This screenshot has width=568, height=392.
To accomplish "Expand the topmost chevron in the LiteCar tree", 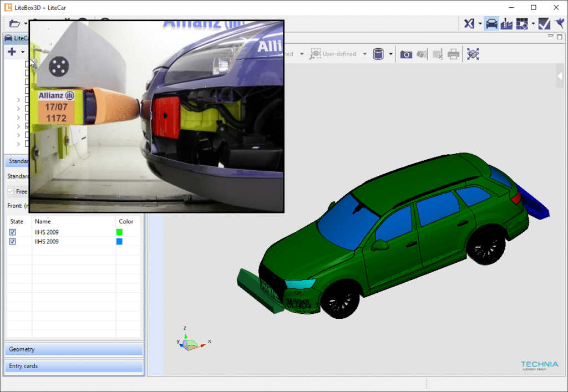I will click(x=18, y=100).
